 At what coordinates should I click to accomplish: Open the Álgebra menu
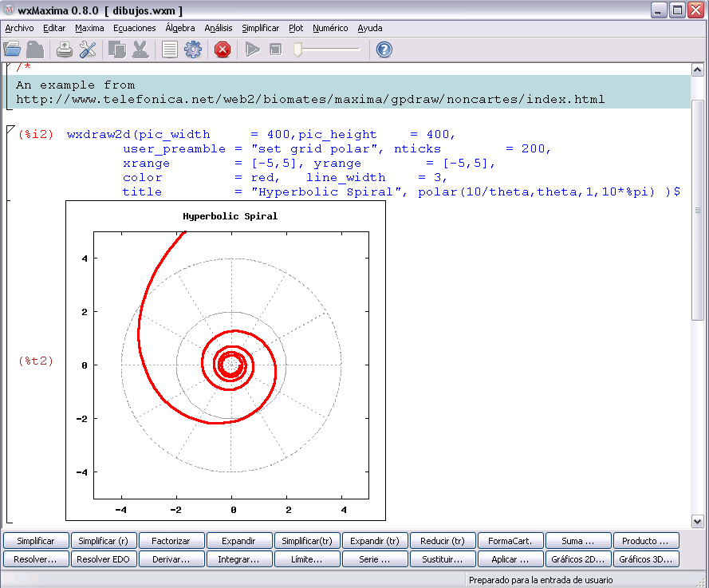(x=180, y=28)
